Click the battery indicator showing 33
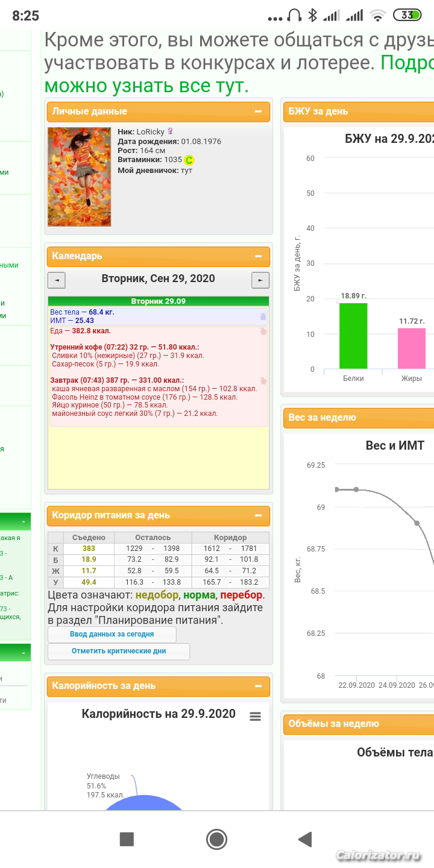This screenshot has width=434, height=868. point(407,15)
